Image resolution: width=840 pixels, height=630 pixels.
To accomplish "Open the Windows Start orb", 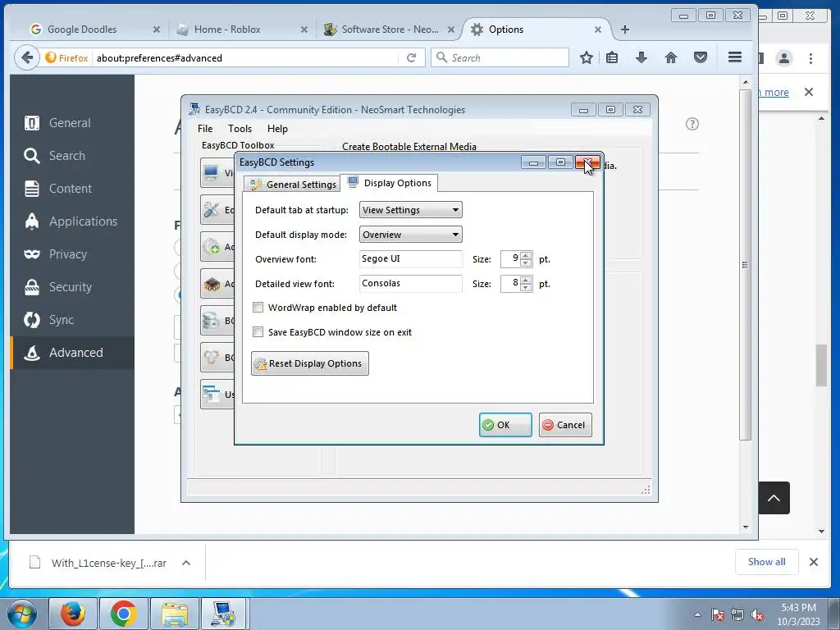I will 22,614.
